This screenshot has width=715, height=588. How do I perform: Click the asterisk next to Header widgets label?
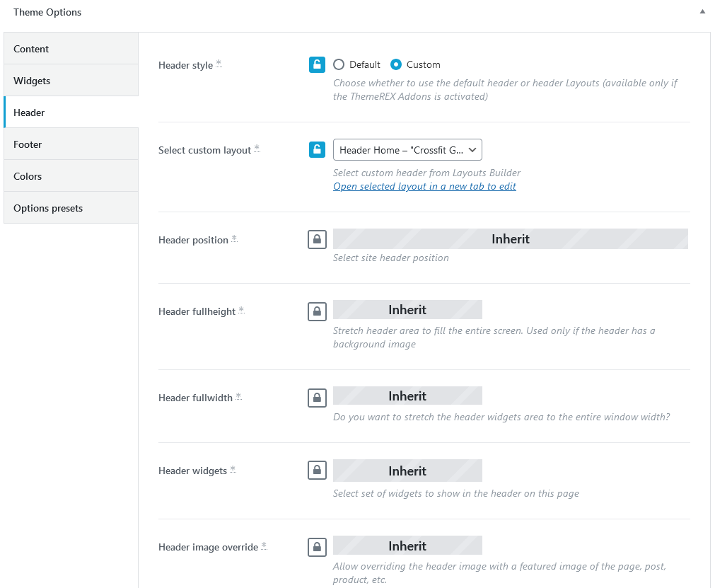point(233,469)
